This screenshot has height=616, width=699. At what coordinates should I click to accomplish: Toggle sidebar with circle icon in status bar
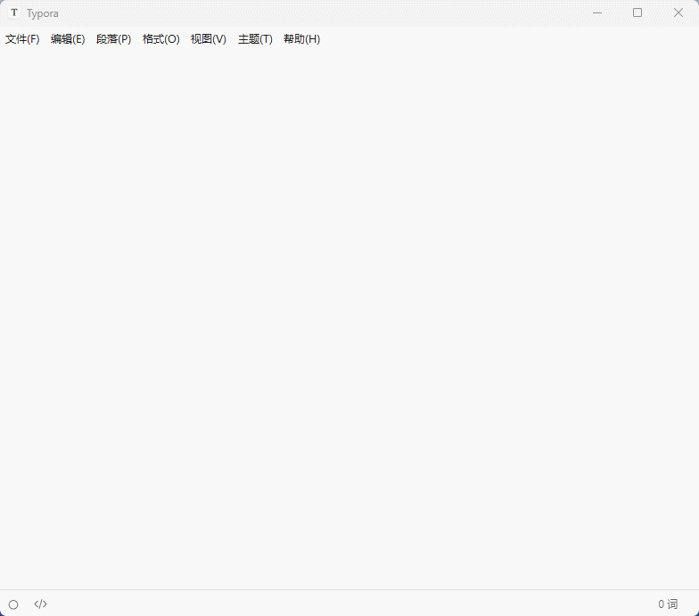(x=13, y=604)
